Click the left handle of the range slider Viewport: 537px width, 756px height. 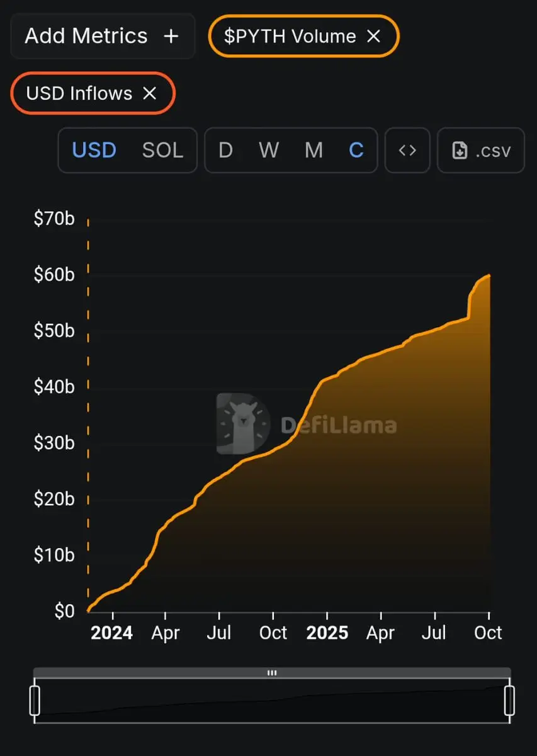pyautogui.click(x=35, y=700)
